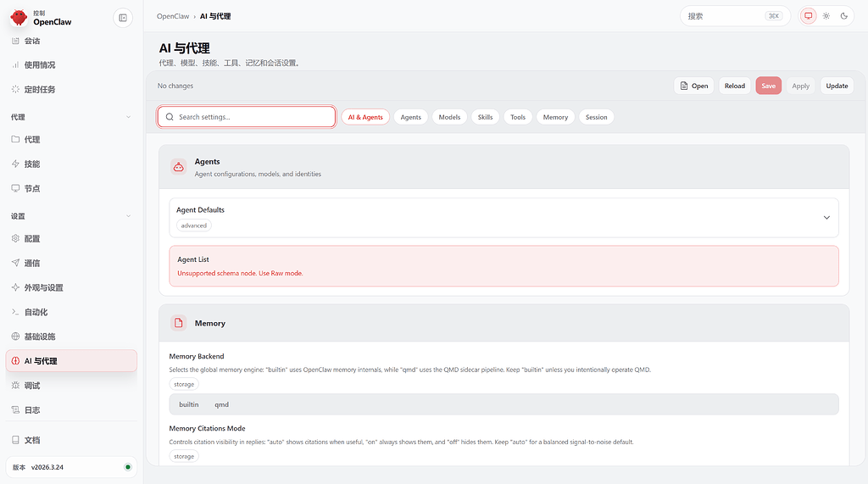Open 自动化 automation page

71,312
